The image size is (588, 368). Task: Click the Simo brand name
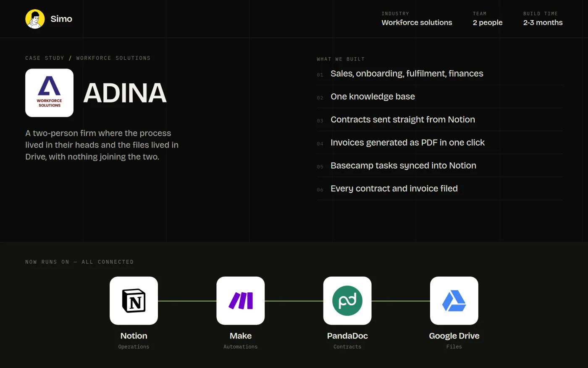pos(61,19)
